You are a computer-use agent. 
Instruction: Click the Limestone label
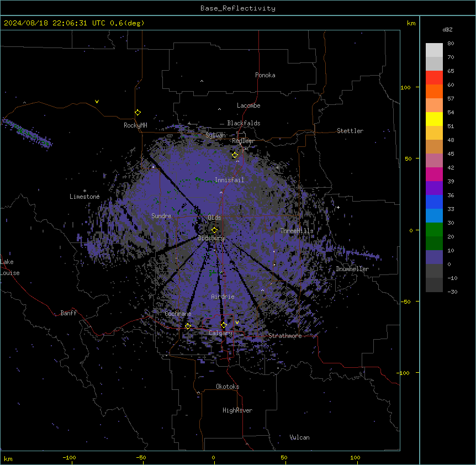click(84, 197)
